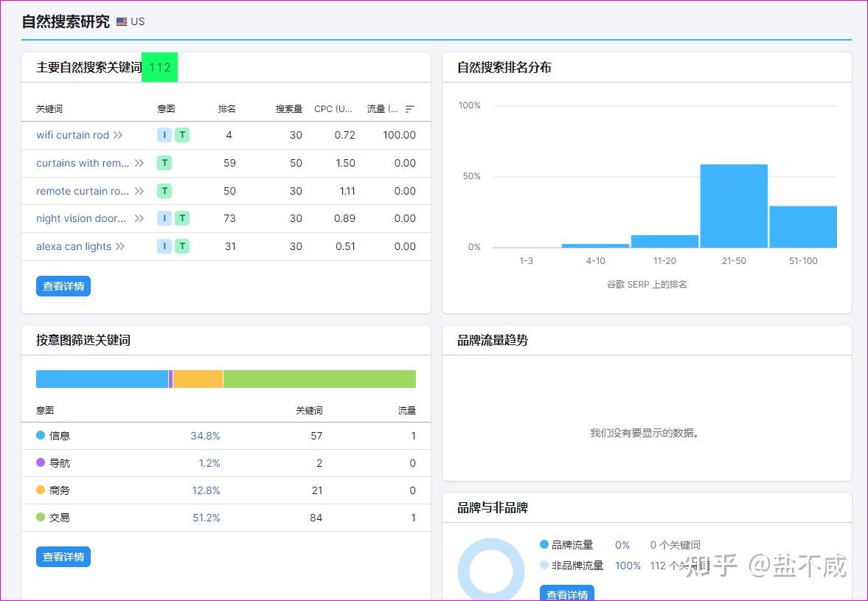The width and height of the screenshot is (868, 601).
Task: Click the 品牌流量 legend dot
Action: [x=544, y=544]
